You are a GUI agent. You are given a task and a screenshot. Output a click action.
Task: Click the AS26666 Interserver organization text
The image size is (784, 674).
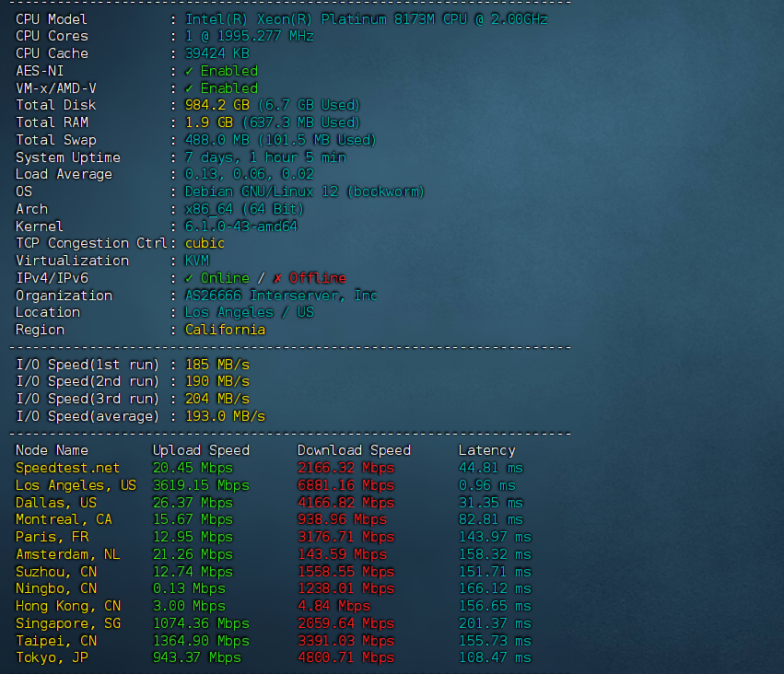click(x=281, y=296)
